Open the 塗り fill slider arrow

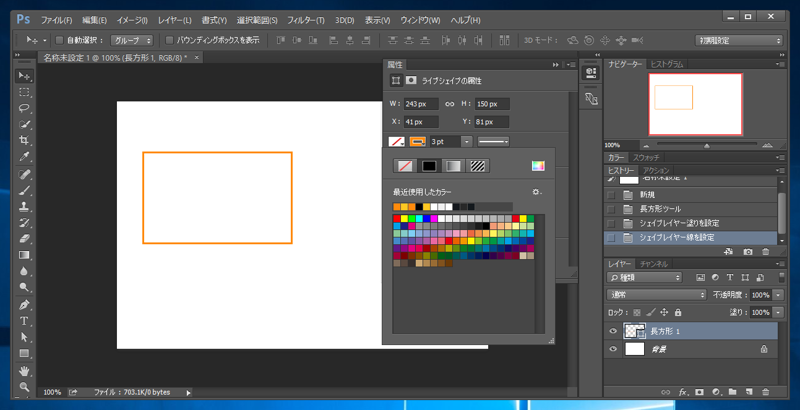pyautogui.click(x=778, y=312)
